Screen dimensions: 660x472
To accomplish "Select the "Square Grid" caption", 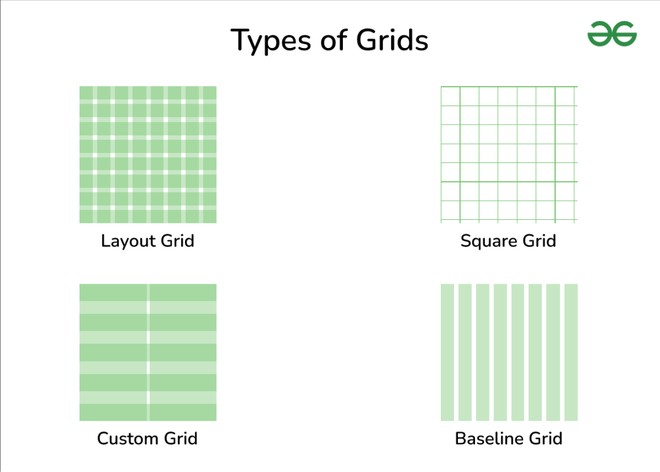I will (x=508, y=241).
